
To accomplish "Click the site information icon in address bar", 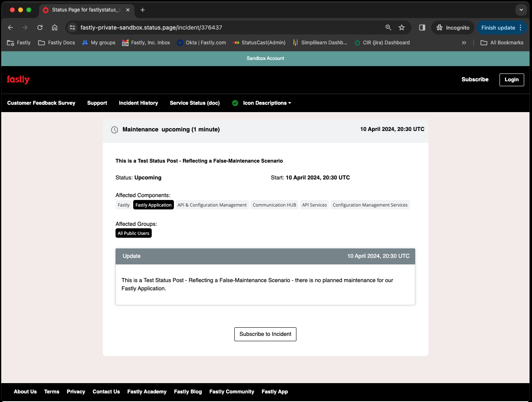I will [x=72, y=28].
